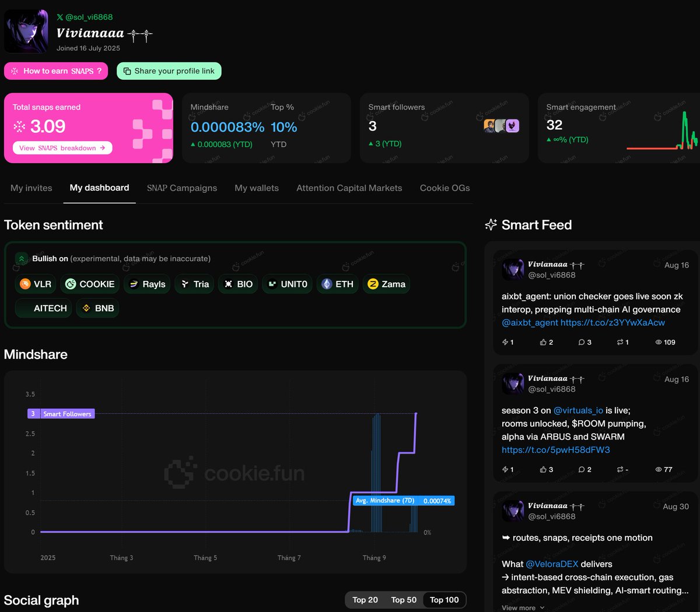Select the BIO token chip

coord(238,284)
